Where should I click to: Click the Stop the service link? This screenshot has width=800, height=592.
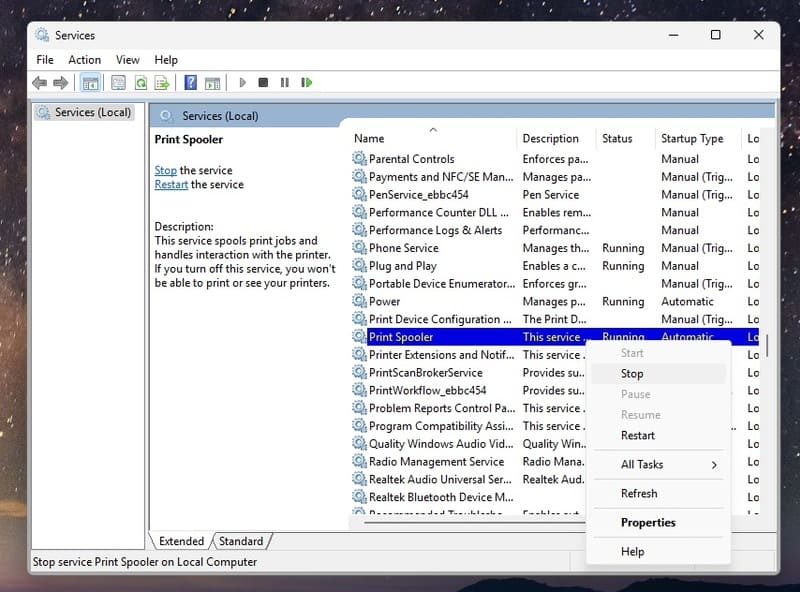point(165,170)
